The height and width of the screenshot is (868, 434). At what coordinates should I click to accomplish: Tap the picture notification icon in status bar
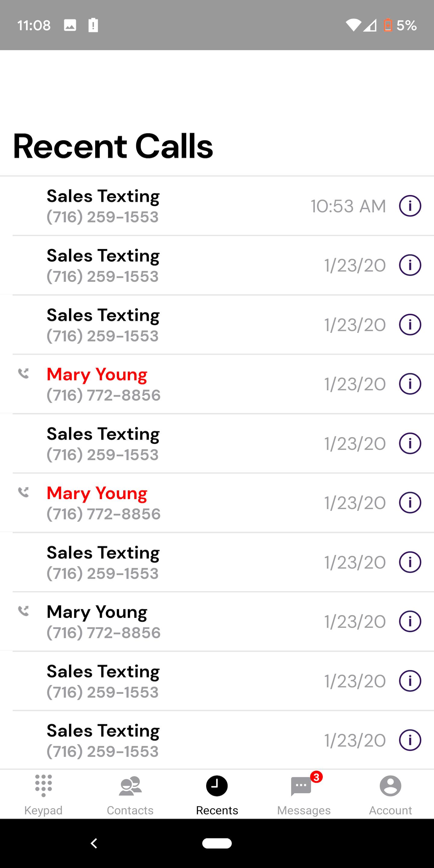[x=70, y=25]
